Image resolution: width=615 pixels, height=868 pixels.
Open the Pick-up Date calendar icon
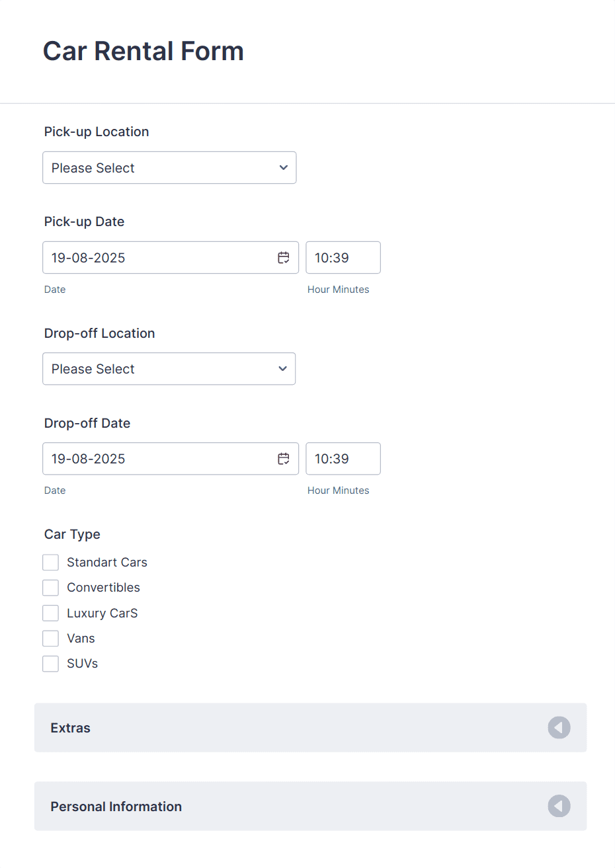pos(283,257)
